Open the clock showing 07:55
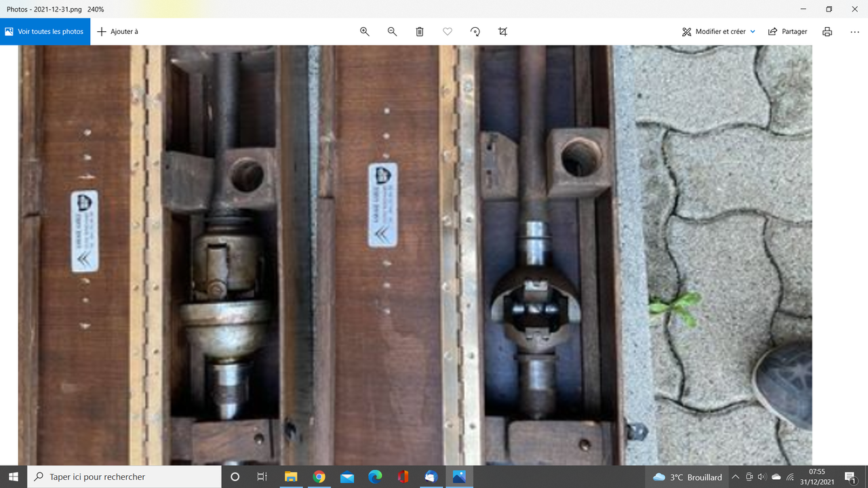Viewport: 868px width, 488px height. 817,477
